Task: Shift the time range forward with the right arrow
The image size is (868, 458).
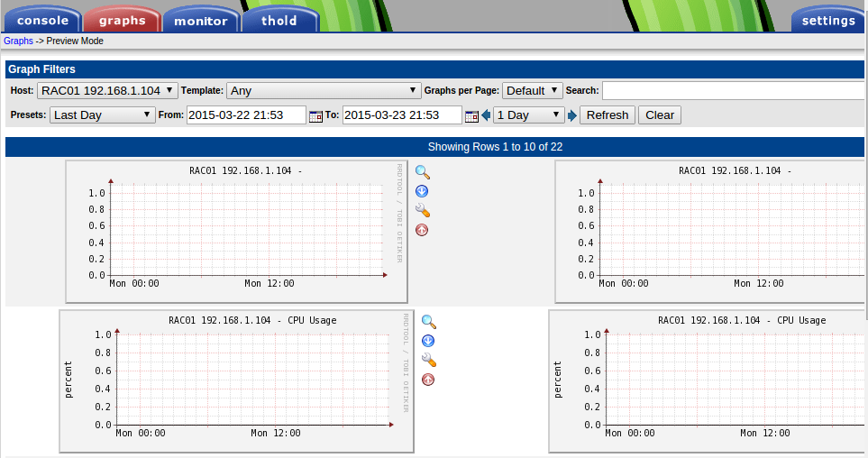Action: (572, 115)
